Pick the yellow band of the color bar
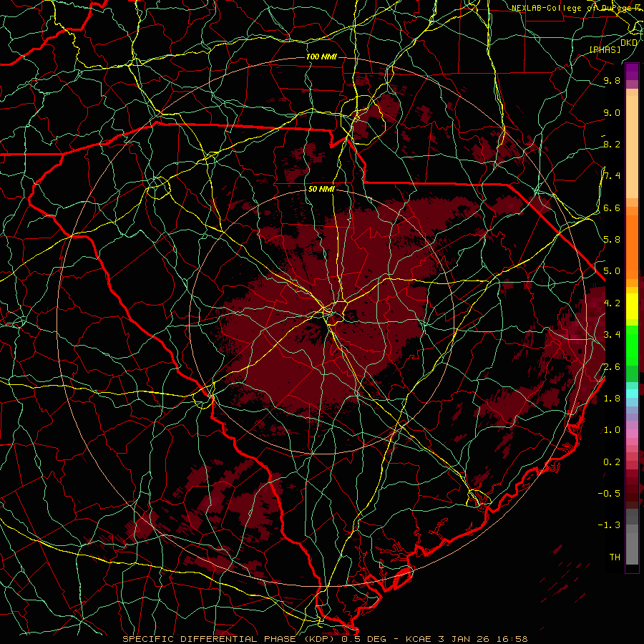Screen dimensions: 644x644 (632, 306)
